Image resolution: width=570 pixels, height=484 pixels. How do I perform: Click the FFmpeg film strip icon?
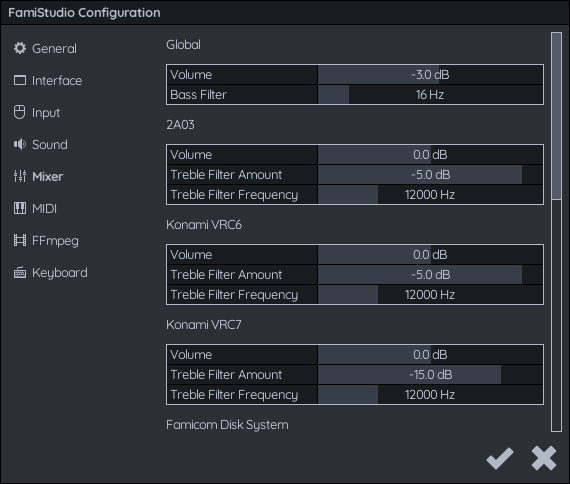[x=20, y=240]
